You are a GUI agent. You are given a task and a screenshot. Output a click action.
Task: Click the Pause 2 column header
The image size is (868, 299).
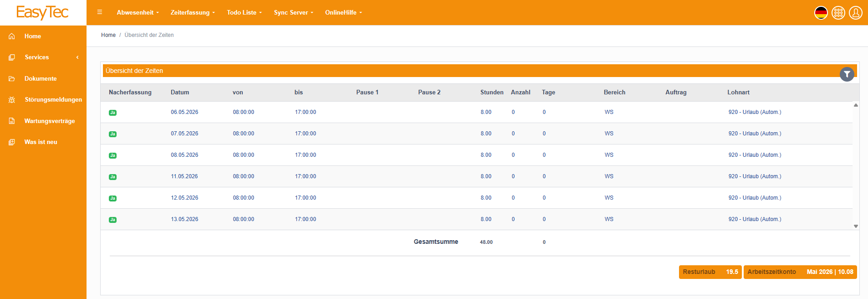point(429,92)
